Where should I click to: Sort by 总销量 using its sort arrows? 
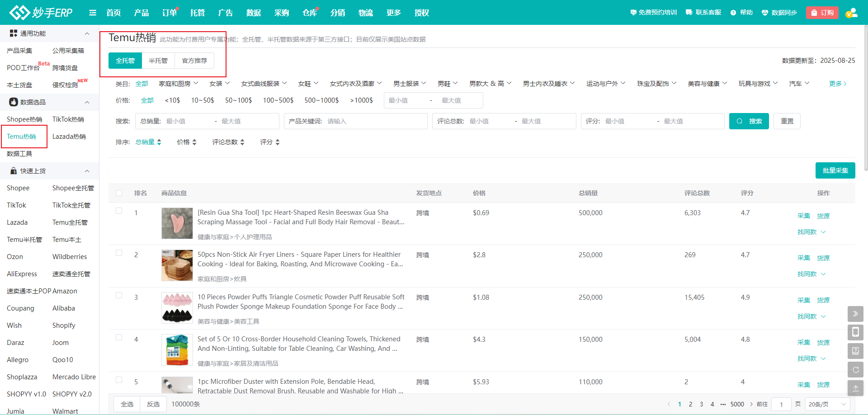[159, 142]
